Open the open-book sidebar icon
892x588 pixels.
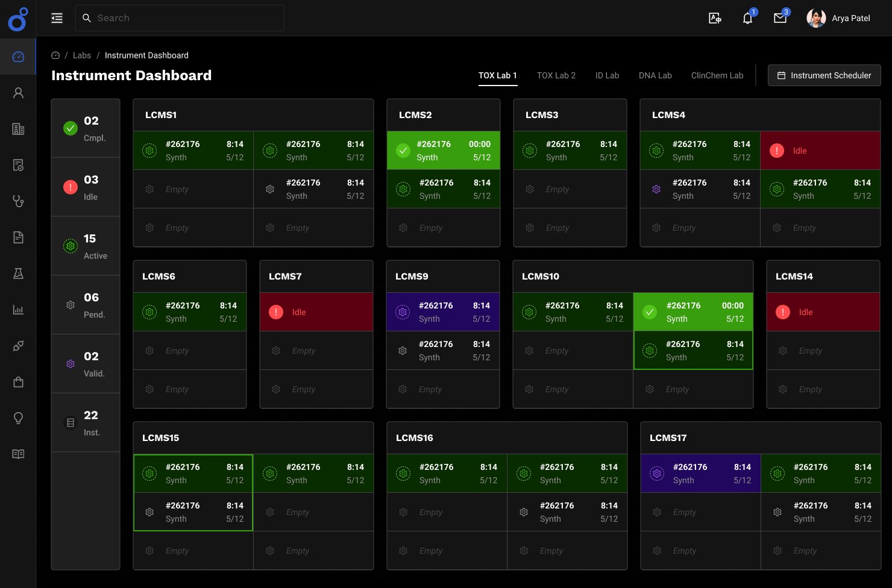tap(18, 454)
